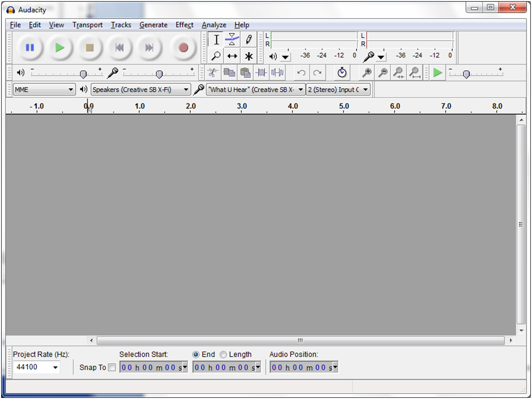Image resolution: width=532 pixels, height=399 pixels.
Task: Click the Pause button
Action: (30, 47)
